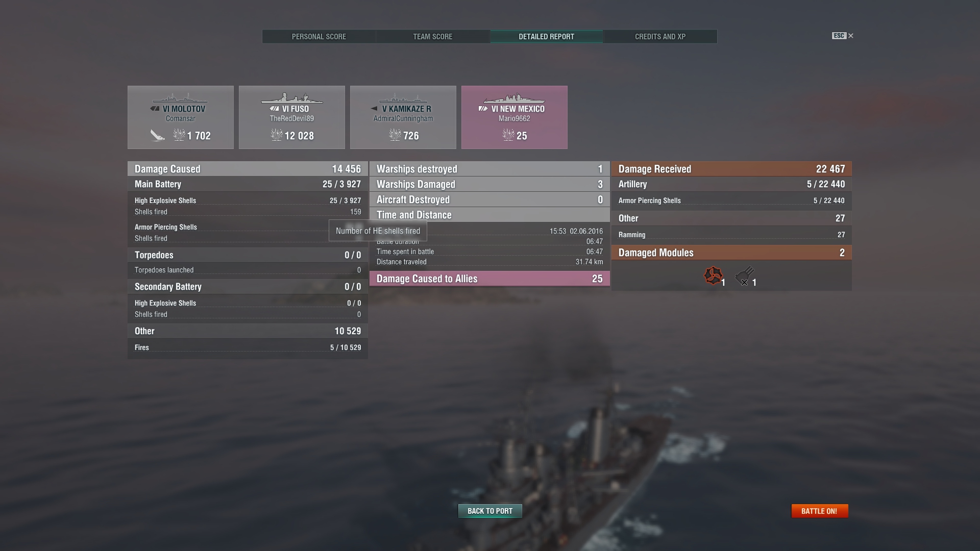Click the Fuso ship silhouette icon
Image resolution: width=980 pixels, height=551 pixels.
coord(292,98)
